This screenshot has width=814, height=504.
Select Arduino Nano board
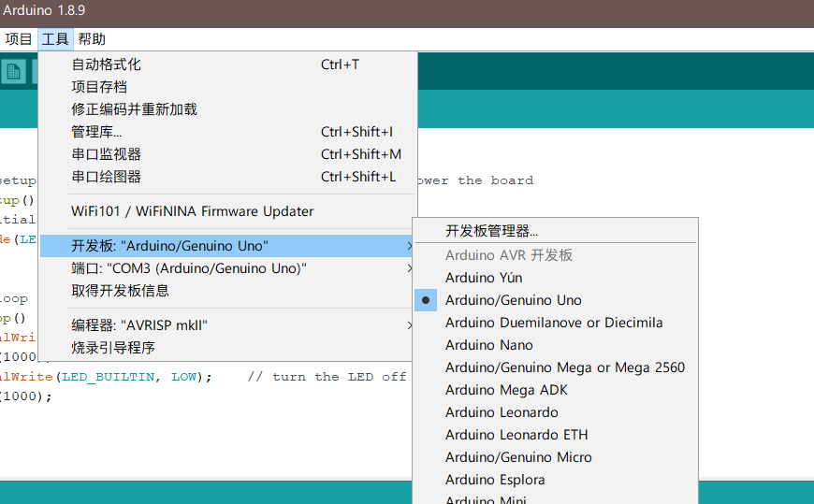pyautogui.click(x=556, y=345)
